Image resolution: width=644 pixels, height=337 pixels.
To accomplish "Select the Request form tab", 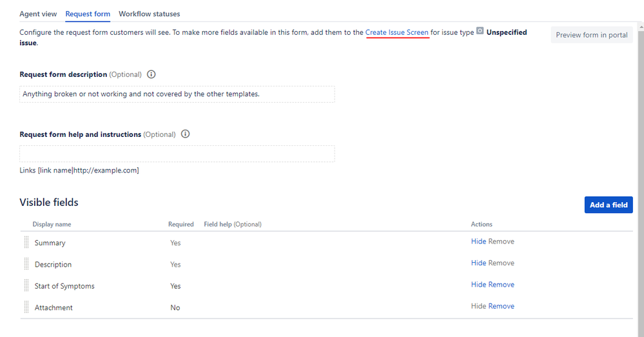I will click(88, 14).
